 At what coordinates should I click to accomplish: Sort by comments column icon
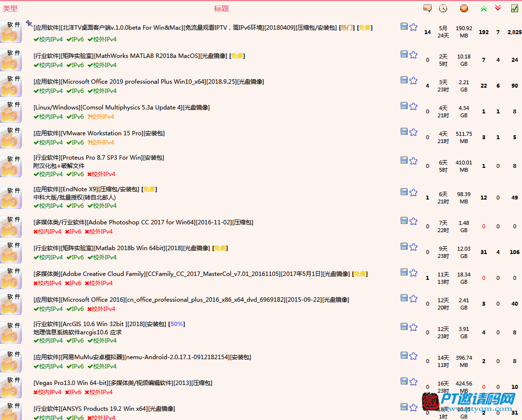point(428,8)
